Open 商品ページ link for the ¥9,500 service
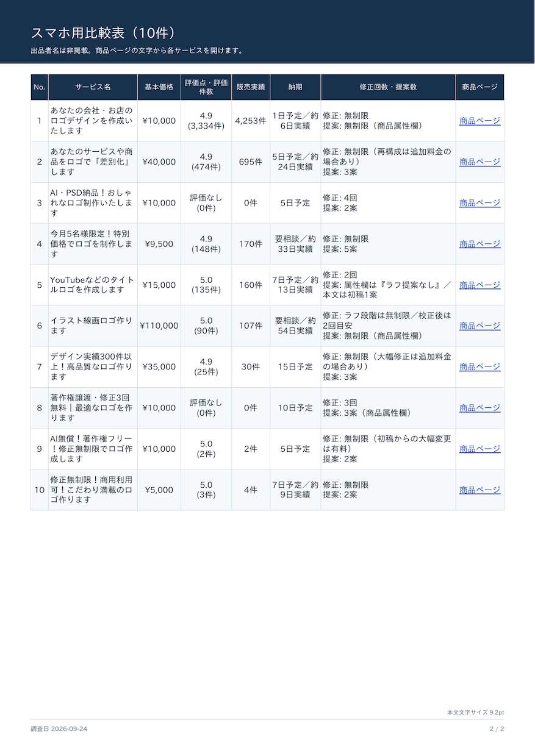 click(x=479, y=244)
